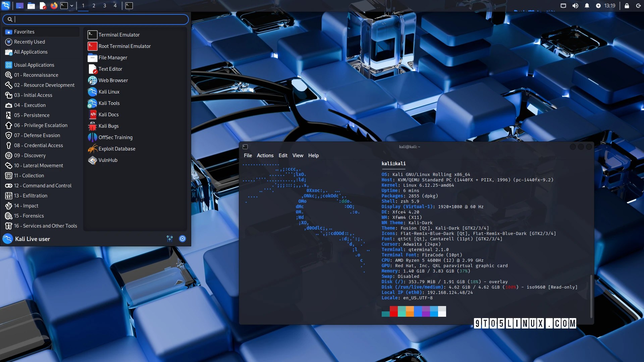This screenshot has height=362, width=644.
Task: Click the red color block in neofetch output
Action: (x=393, y=311)
